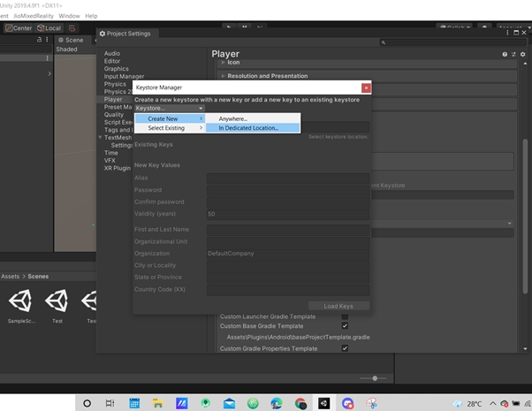Click the asset thumbnail size slider
The image size is (532, 411).
[375, 378]
